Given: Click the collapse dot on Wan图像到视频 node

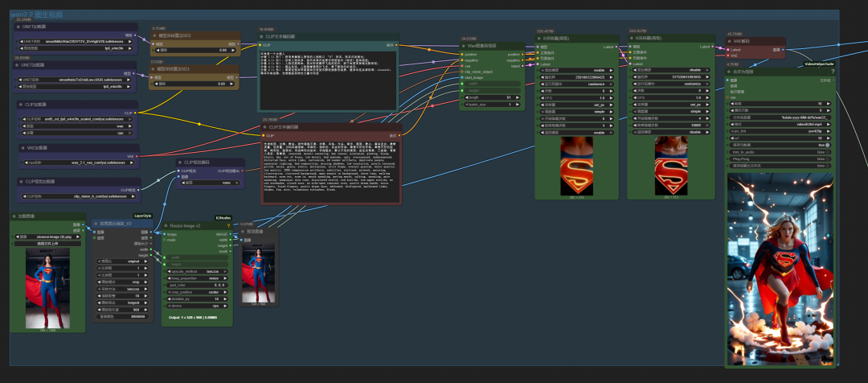Looking at the screenshot, I should 464,46.
